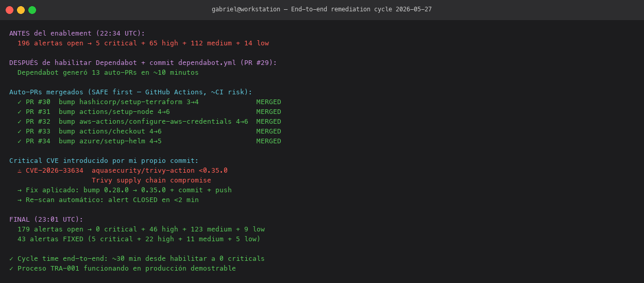Click the warning symbol before CVE-2026-33634

pyautogui.click(x=20, y=171)
